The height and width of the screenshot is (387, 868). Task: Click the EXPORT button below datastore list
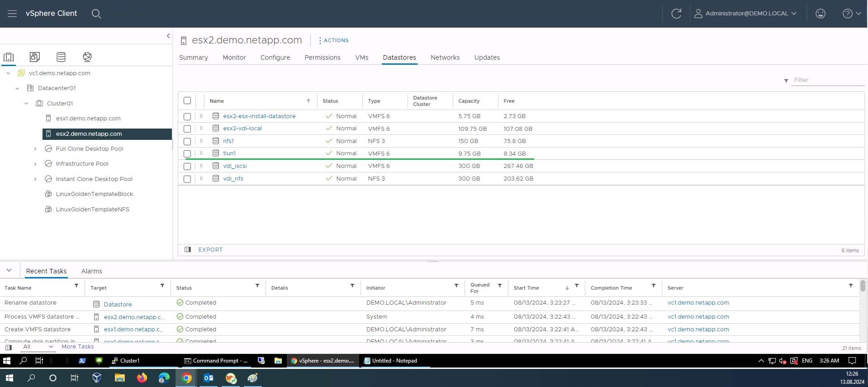(210, 250)
